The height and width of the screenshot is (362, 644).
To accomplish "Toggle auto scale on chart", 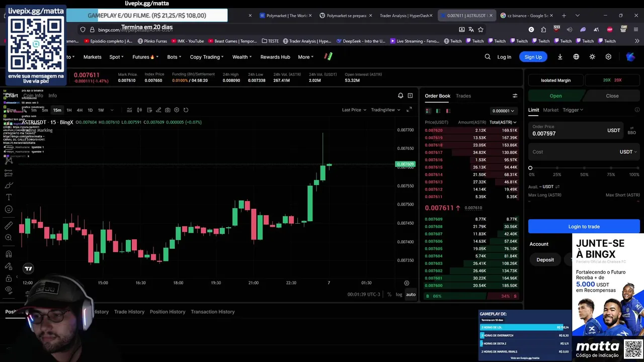I will 411,295.
